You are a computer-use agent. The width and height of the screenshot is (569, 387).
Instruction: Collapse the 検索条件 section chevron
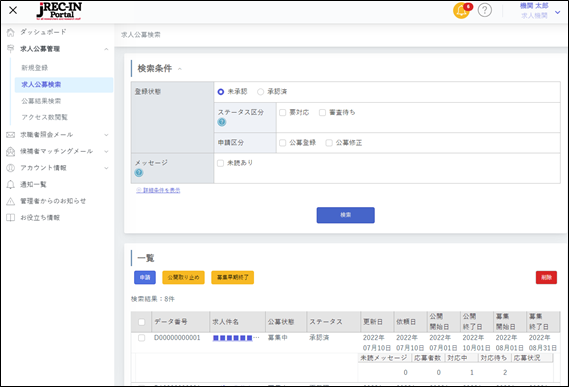180,69
